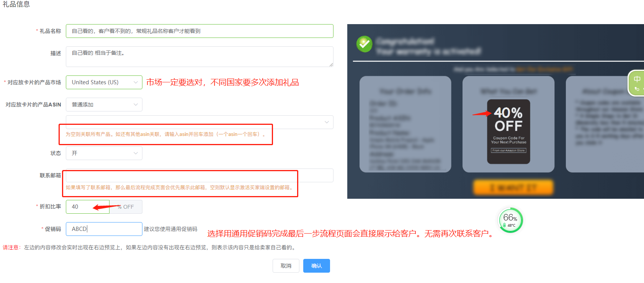
Task: Click the 确认 confirm button
Action: point(317,266)
